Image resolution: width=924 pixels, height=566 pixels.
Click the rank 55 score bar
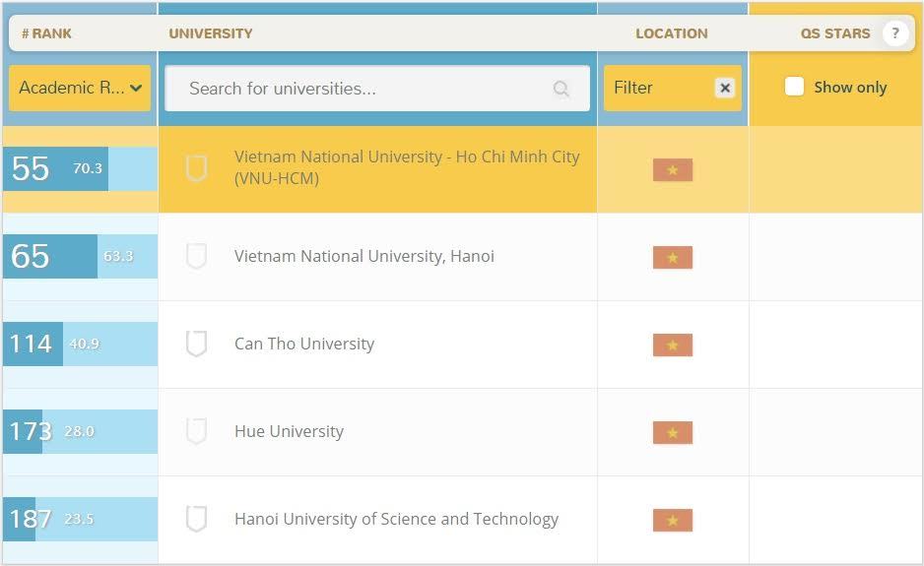point(80,168)
